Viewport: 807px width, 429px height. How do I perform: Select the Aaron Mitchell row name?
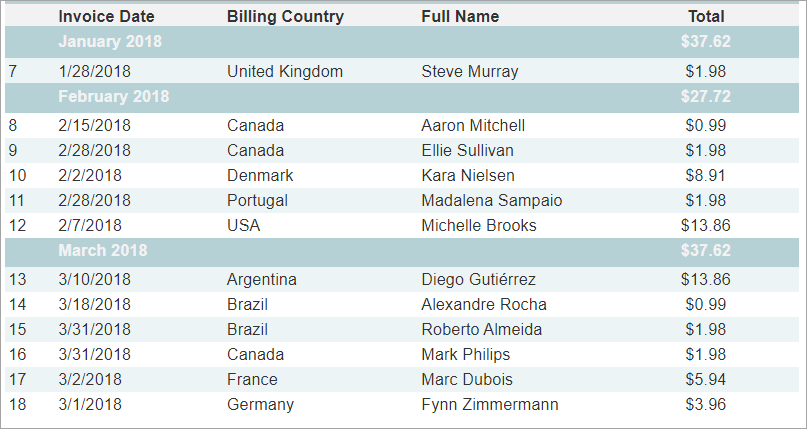click(473, 126)
